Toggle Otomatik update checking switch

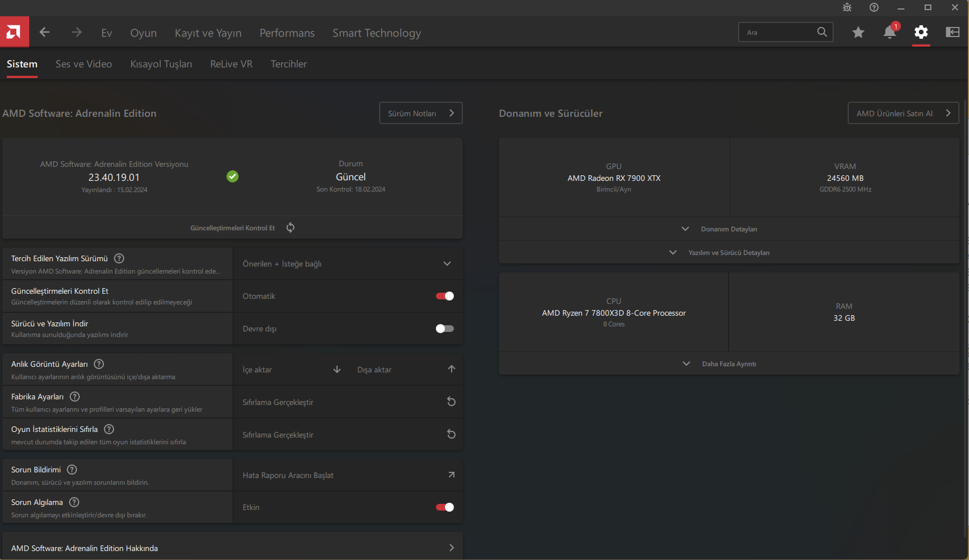(x=445, y=296)
